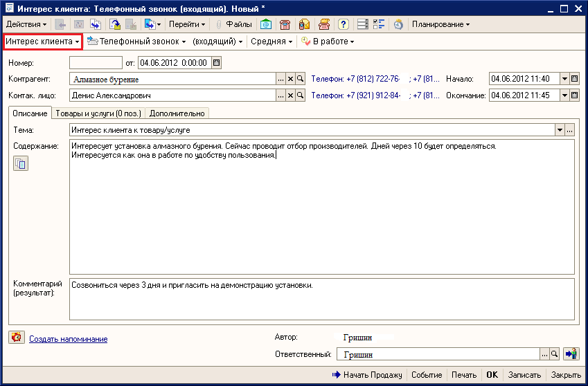Click the copy template icon under Содержание
588x386 pixels.
[x=21, y=164]
